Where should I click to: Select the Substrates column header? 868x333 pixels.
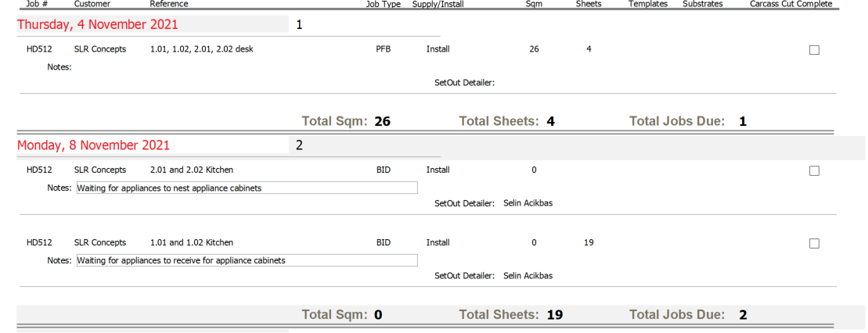point(703,4)
